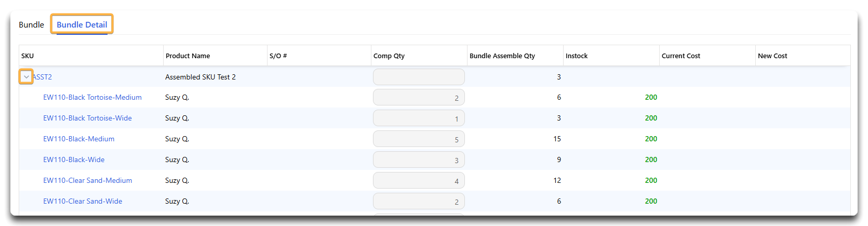The height and width of the screenshot is (226, 868).
Task: Switch to the Bundle tab
Action: (x=31, y=24)
